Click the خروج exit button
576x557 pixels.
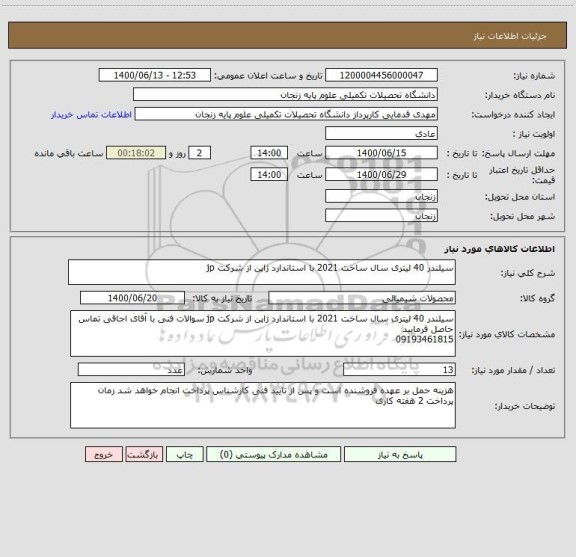[x=104, y=454]
